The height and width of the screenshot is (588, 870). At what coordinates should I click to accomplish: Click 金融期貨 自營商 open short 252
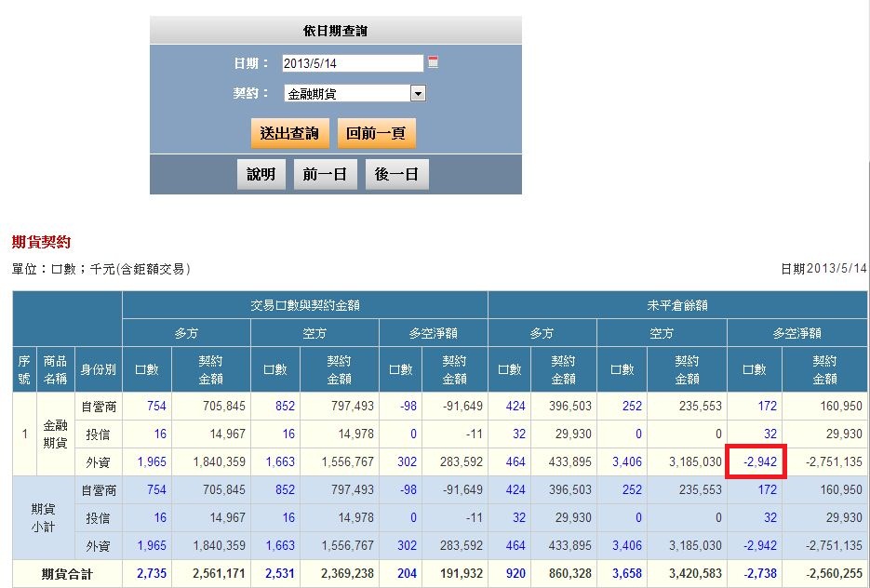[632, 406]
